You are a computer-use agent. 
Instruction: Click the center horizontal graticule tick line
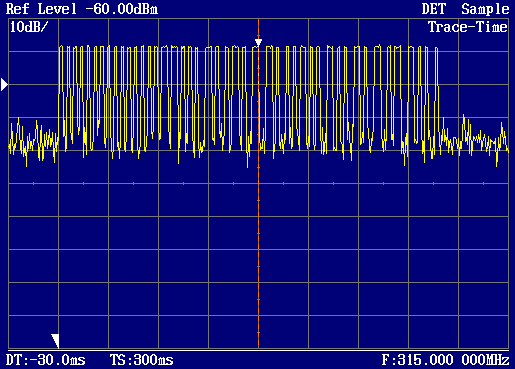(258, 183)
